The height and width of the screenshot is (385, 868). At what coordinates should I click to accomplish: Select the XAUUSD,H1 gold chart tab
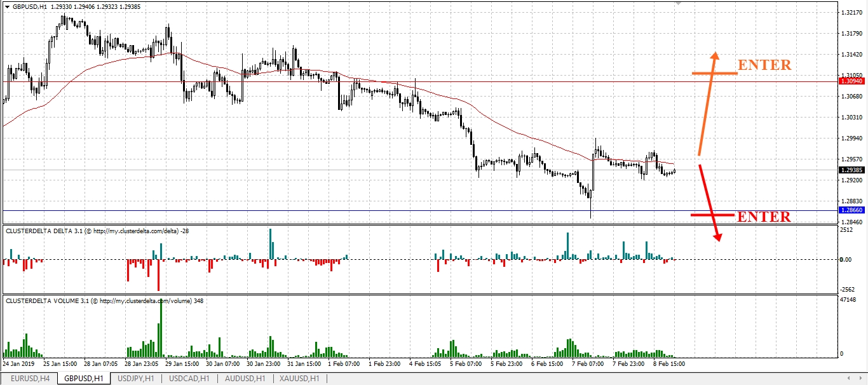point(299,379)
